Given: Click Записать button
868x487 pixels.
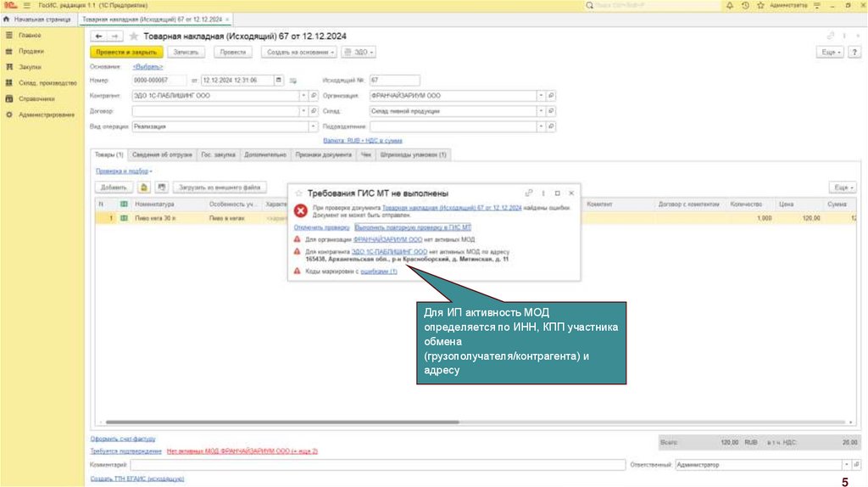Looking at the screenshot, I should coord(186,52).
